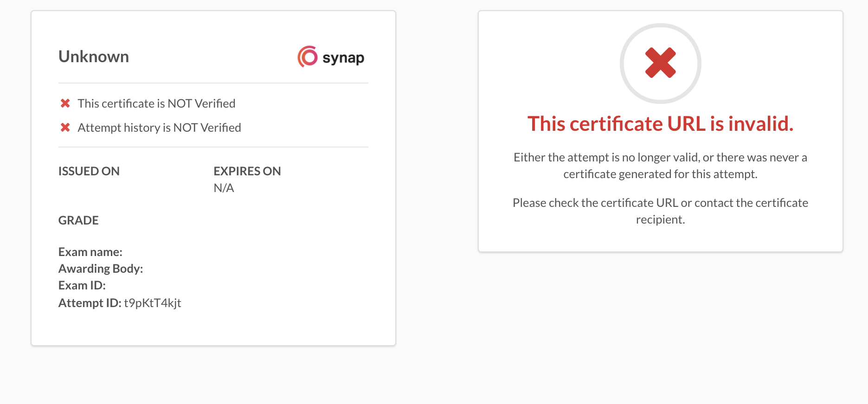The image size is (868, 404).
Task: Click the Awarding Body label
Action: [x=101, y=269]
